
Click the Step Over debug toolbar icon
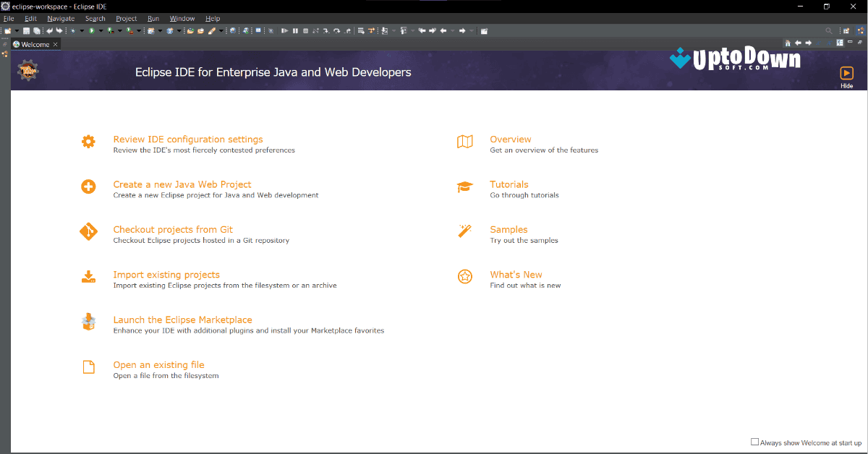(x=337, y=30)
